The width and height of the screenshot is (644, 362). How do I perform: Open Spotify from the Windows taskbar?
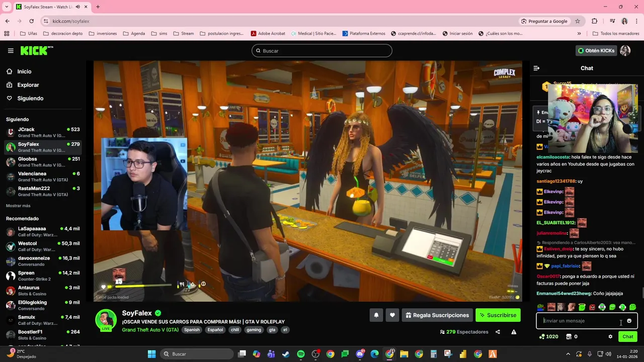click(x=301, y=354)
